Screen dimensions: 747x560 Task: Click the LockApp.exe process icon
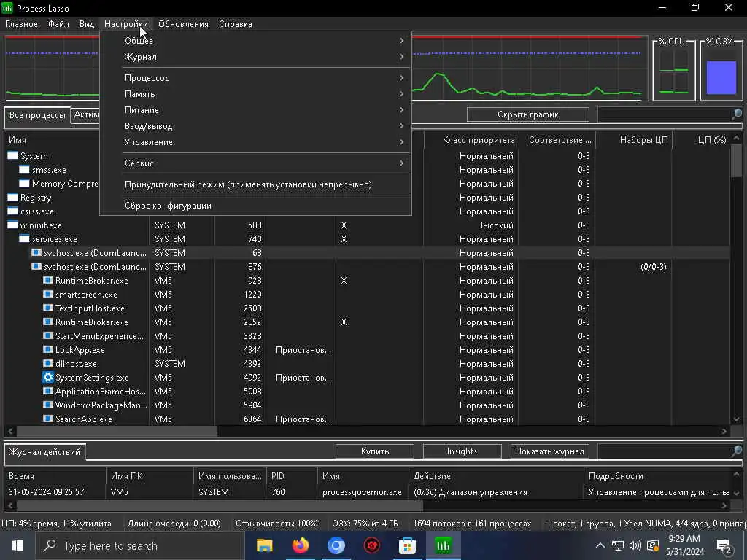[x=48, y=349]
